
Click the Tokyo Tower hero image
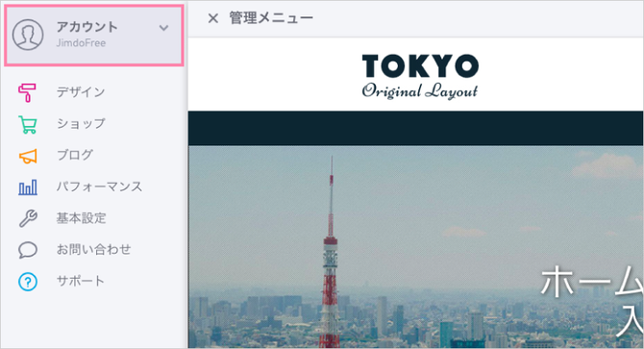415,247
